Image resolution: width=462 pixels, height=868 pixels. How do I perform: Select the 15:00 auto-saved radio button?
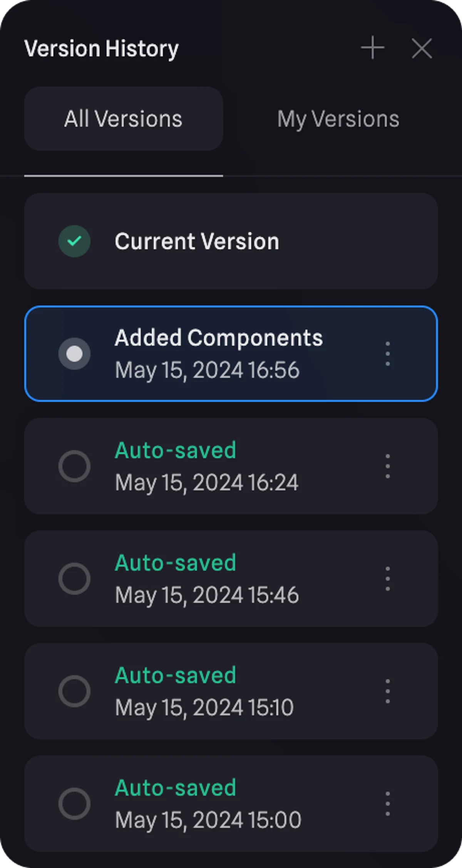pos(74,803)
